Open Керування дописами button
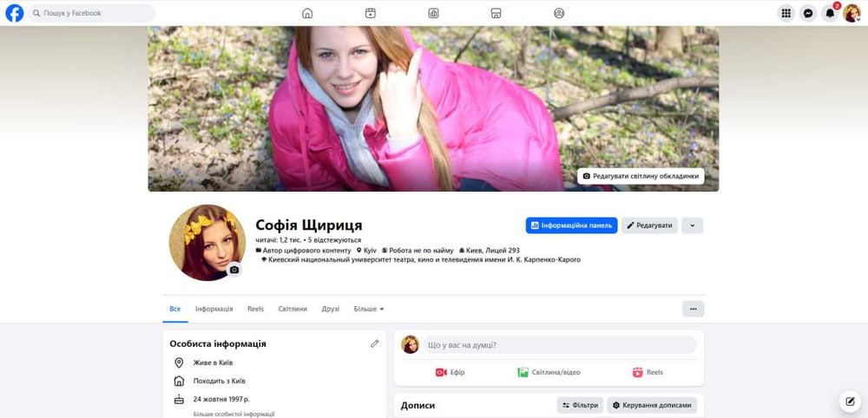 652,405
